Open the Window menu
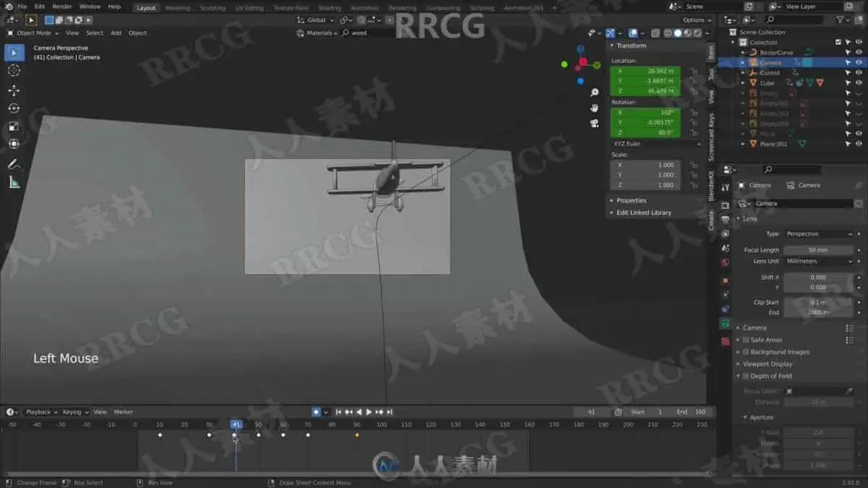This screenshot has height=488, width=868. tap(90, 7)
